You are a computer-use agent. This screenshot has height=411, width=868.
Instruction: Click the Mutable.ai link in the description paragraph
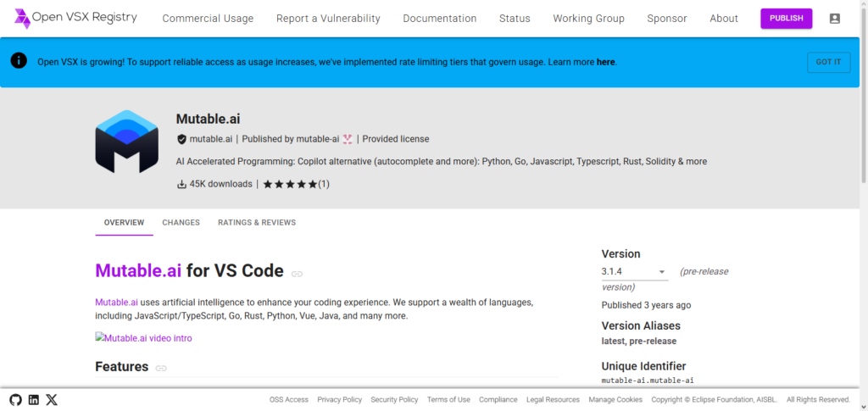[116, 303]
